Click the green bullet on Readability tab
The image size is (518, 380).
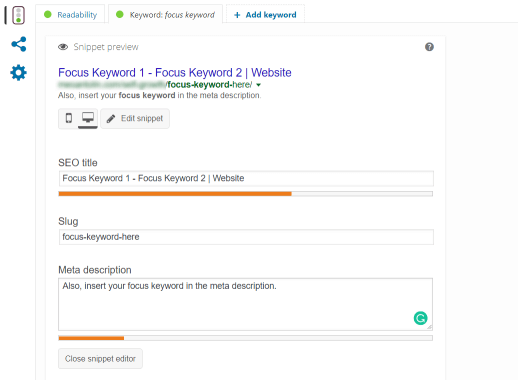[x=48, y=14]
